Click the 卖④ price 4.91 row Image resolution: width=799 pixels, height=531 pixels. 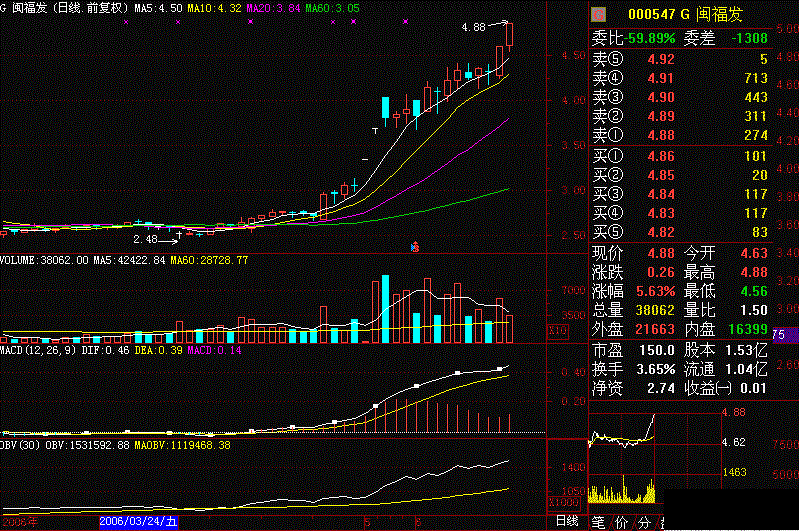click(680, 78)
